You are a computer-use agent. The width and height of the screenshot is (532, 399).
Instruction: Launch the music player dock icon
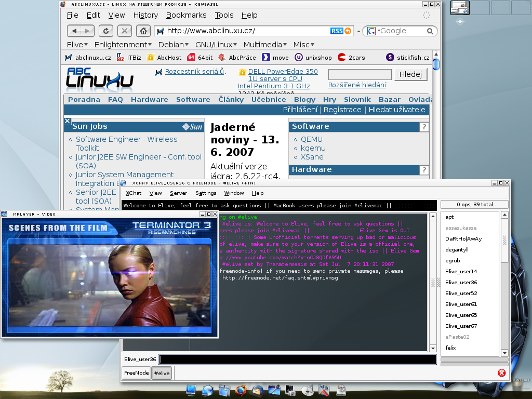[x=308, y=390]
